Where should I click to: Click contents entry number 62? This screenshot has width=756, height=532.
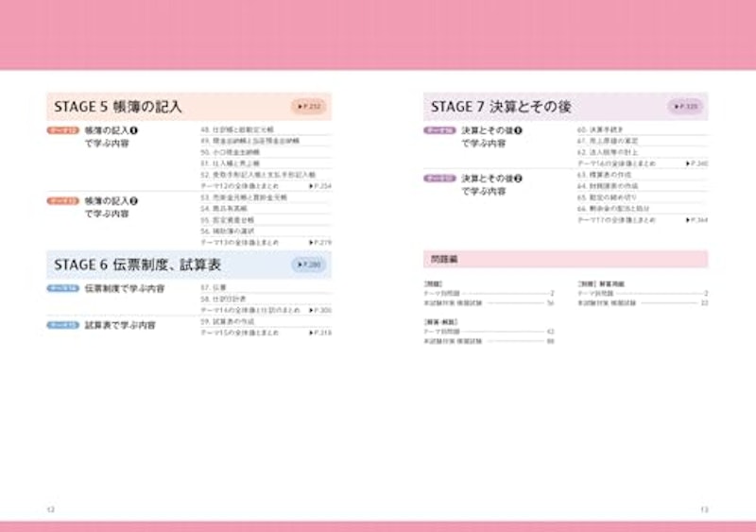click(x=608, y=152)
